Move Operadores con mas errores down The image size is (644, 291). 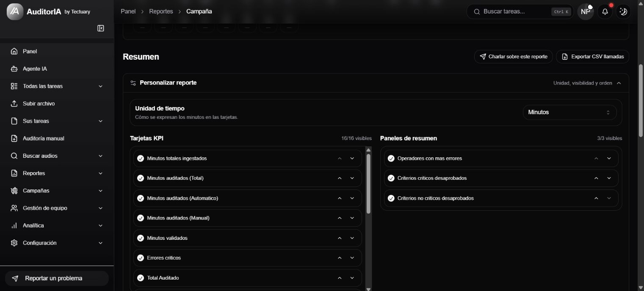tap(609, 158)
